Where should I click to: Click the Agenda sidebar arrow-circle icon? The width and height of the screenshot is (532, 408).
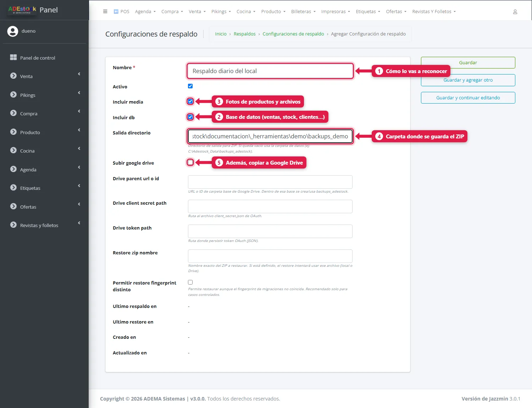(x=13, y=169)
